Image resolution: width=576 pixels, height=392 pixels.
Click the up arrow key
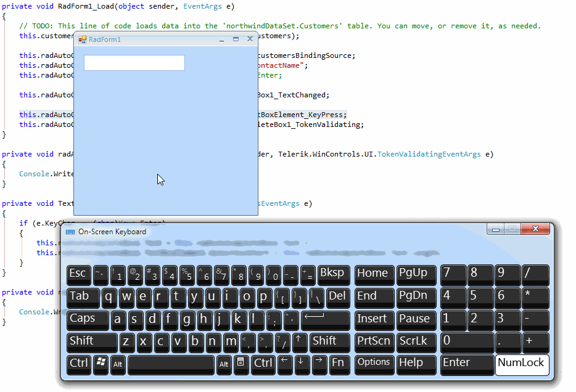pyautogui.click(x=300, y=343)
